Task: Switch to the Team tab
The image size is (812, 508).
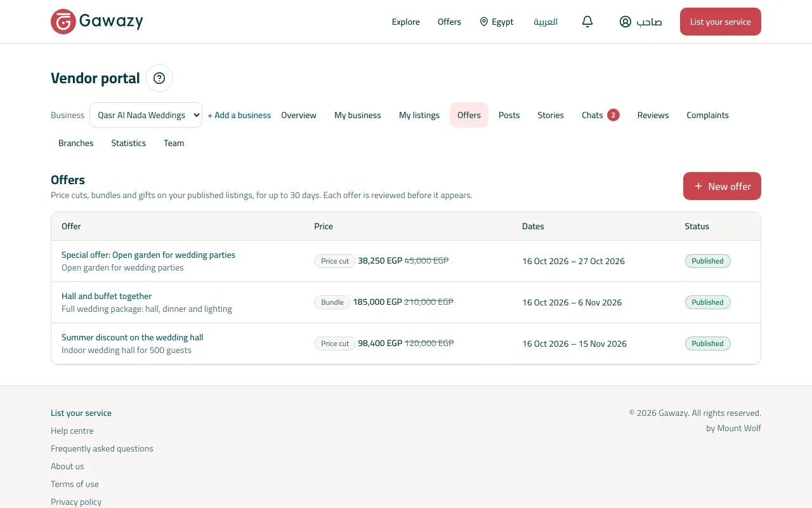Action: coord(174,143)
